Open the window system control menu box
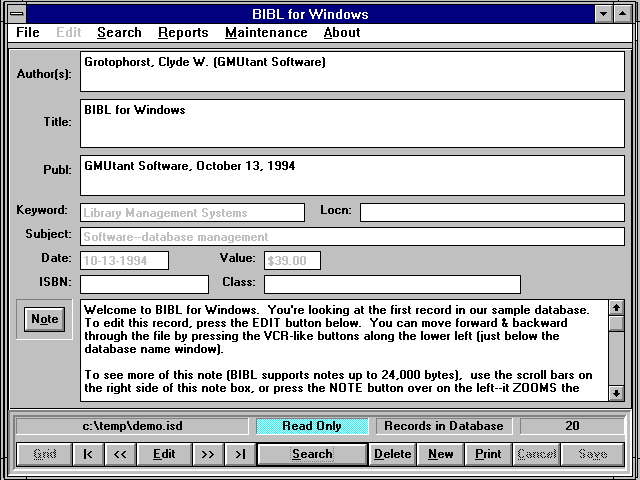The height and width of the screenshot is (480, 640). coord(17,14)
